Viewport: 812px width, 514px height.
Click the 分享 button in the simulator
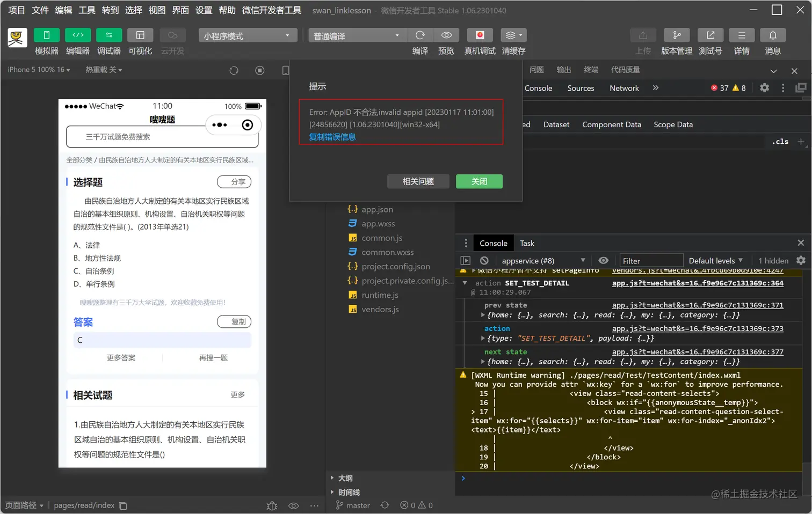[234, 182]
